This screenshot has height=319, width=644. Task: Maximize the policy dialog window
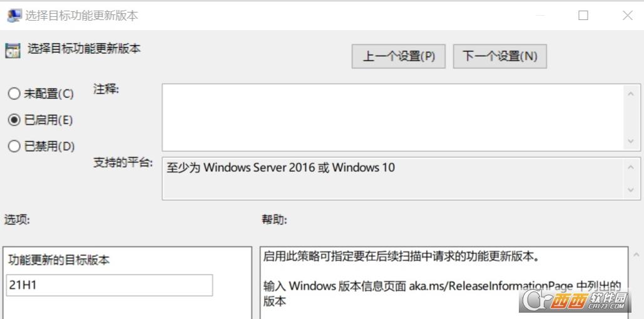583,16
